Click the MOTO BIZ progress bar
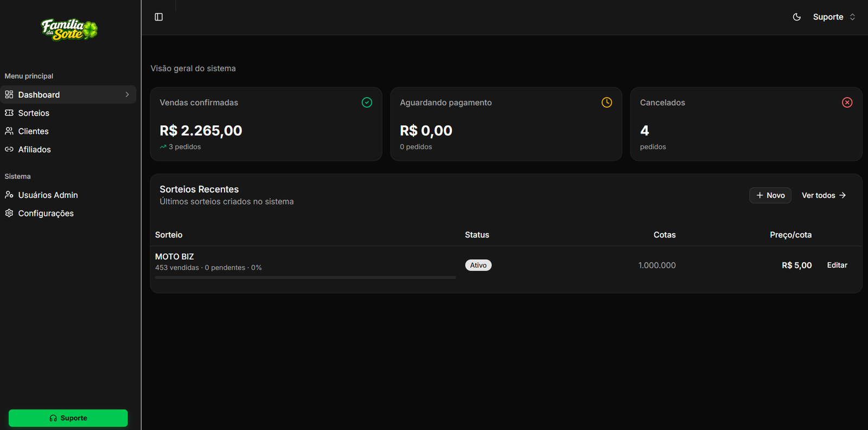868x430 pixels. 305,278
